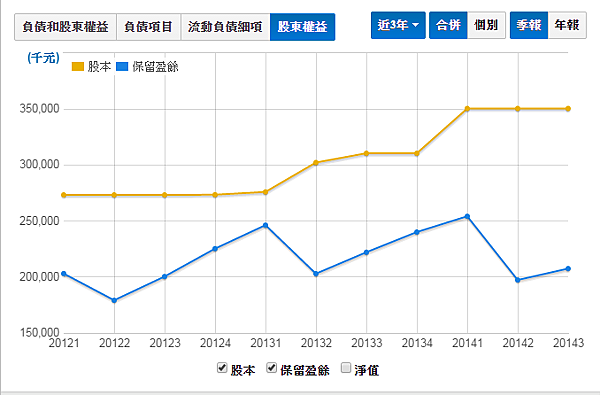Viewport: 600px width, 395px height.
Task: Switch to 負債和股東權益 tab
Action: tap(65, 27)
